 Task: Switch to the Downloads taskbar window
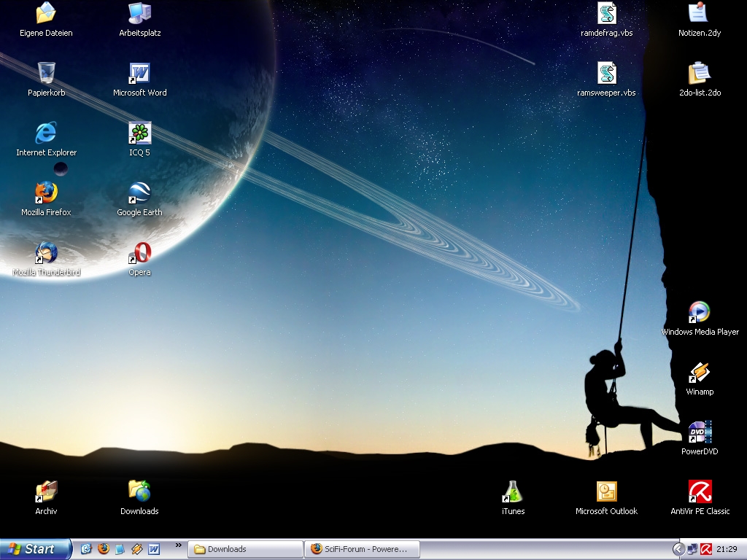click(x=245, y=549)
